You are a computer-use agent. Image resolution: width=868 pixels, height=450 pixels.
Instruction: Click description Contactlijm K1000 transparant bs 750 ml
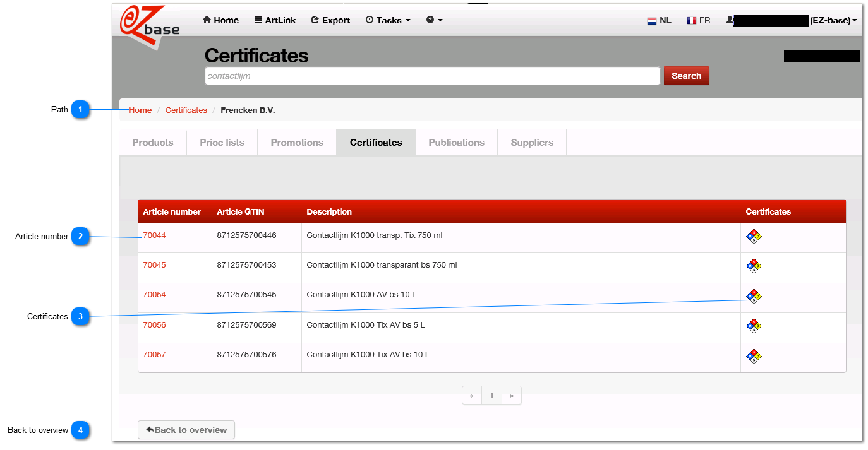(x=382, y=264)
